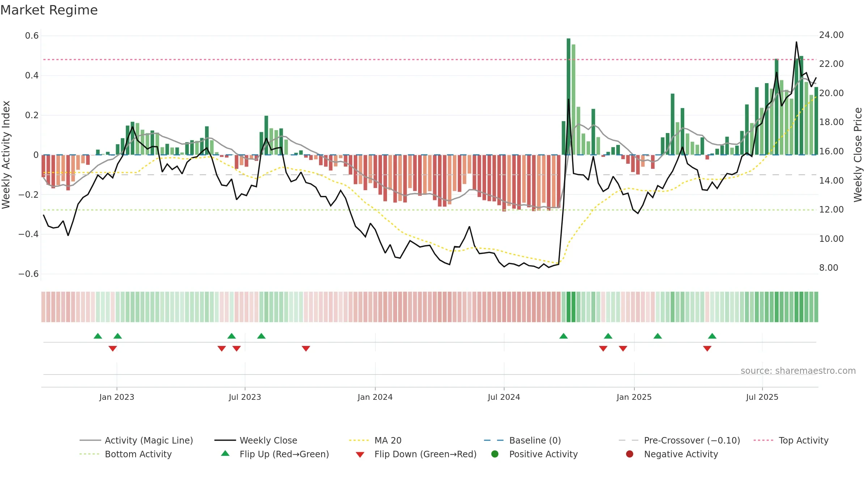Toggle the Positive Activity green dot legend item
Viewport: 868px width, 488px height.
click(534, 454)
